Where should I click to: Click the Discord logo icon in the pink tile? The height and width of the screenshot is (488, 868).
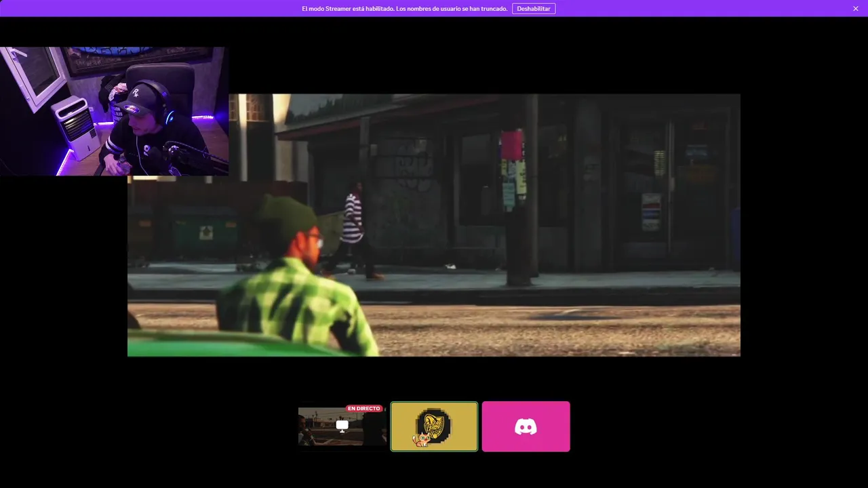[x=526, y=426]
